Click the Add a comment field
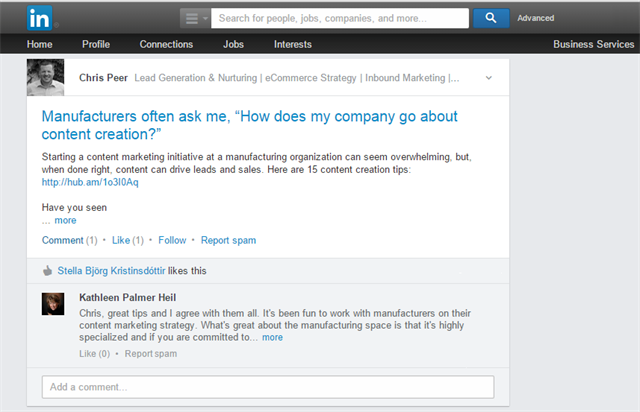Viewport: 640px width, 412px height. pos(268,387)
